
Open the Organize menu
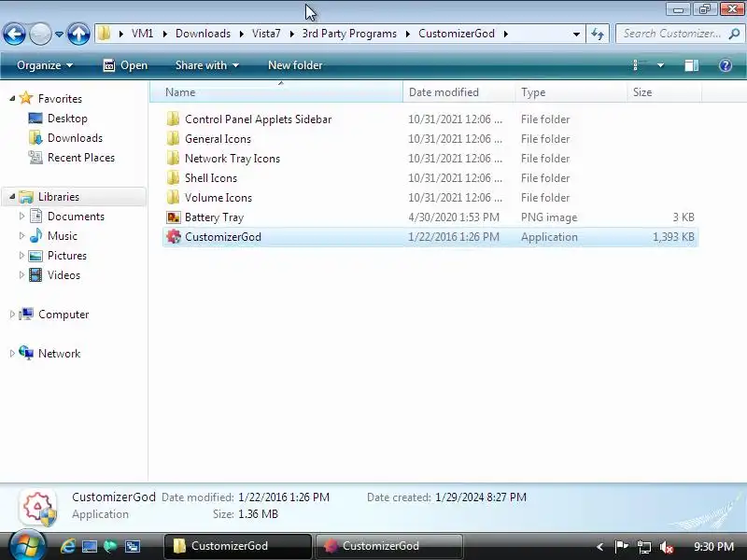pyautogui.click(x=45, y=65)
